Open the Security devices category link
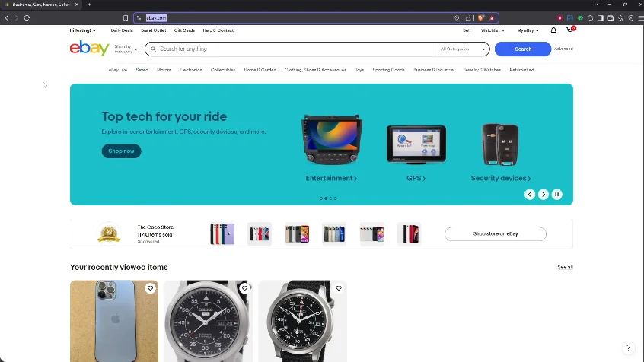This screenshot has width=644, height=362. pyautogui.click(x=501, y=178)
